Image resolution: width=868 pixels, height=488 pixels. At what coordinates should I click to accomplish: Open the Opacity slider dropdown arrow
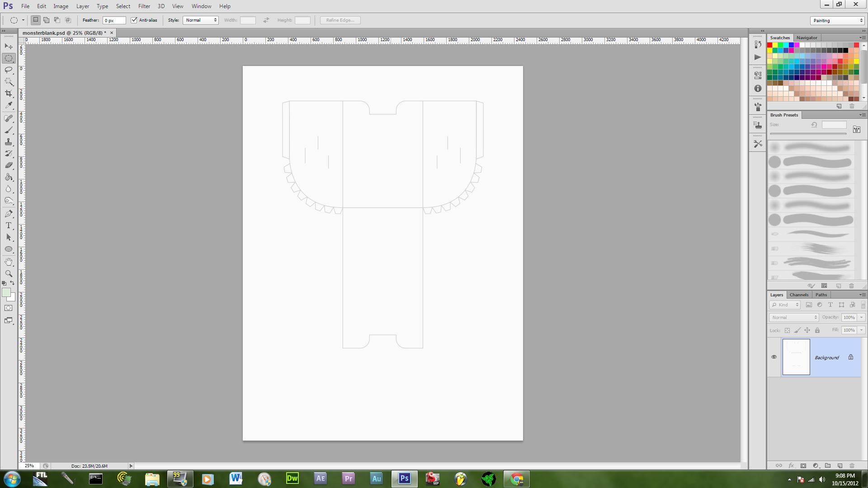[861, 318]
